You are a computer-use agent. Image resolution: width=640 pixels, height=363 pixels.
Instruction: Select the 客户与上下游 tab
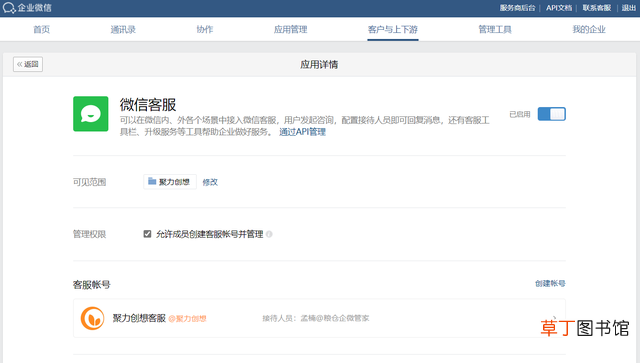pyautogui.click(x=393, y=29)
